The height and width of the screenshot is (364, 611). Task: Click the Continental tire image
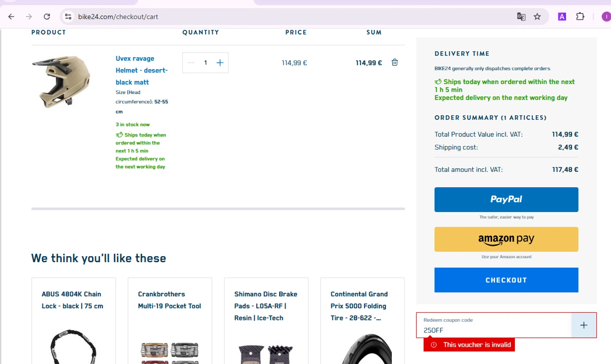point(367,349)
